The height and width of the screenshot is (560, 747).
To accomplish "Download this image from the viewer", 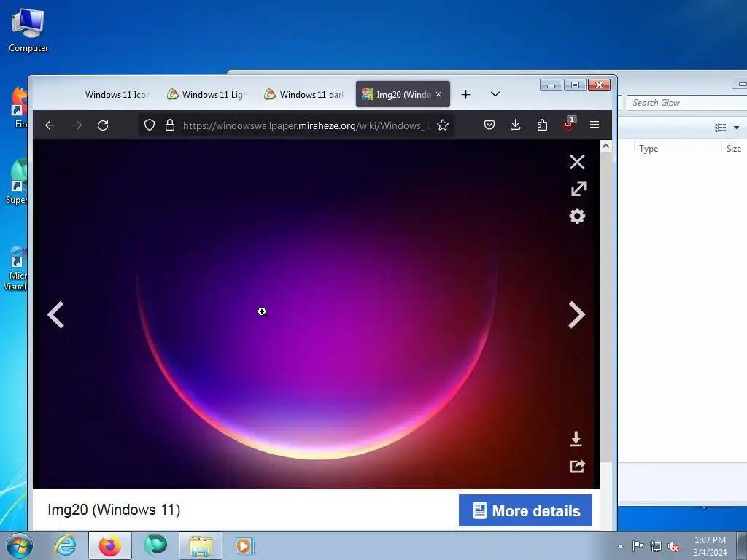I will tap(576, 438).
